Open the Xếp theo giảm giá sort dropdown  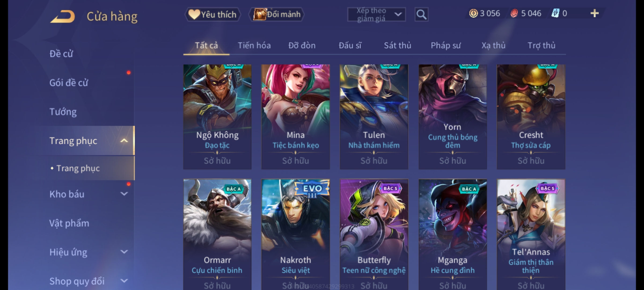point(376,15)
